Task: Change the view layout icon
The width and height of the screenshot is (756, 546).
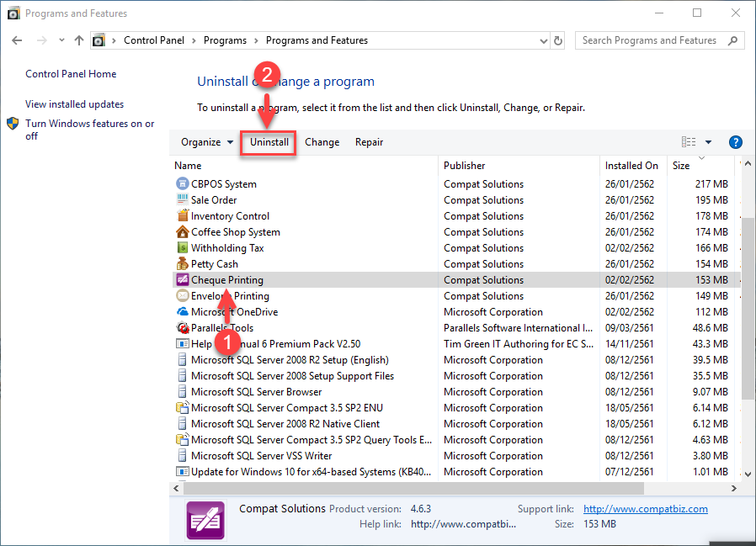Action: pyautogui.click(x=689, y=141)
